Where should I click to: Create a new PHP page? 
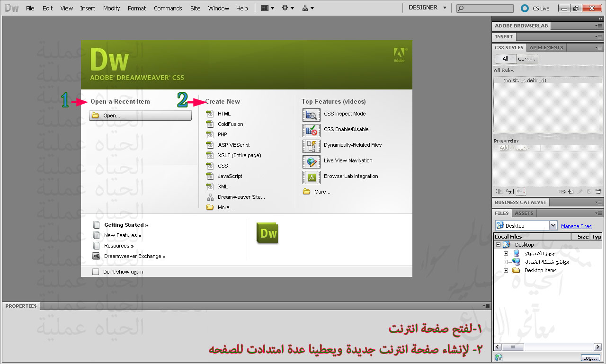pos(217,134)
